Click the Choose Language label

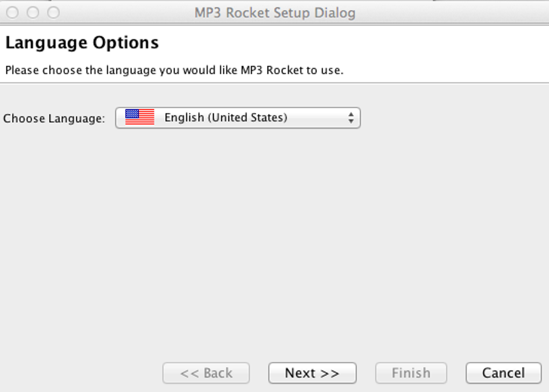pyautogui.click(x=54, y=118)
